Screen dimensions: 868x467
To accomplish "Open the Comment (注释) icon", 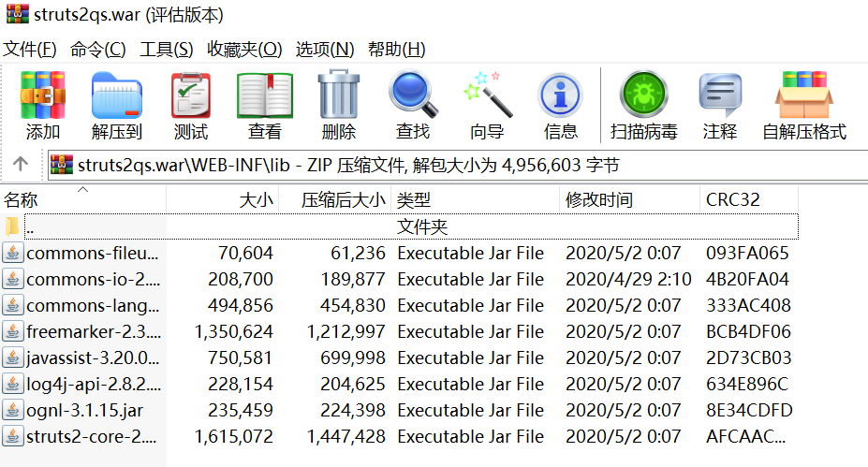I will 720,105.
